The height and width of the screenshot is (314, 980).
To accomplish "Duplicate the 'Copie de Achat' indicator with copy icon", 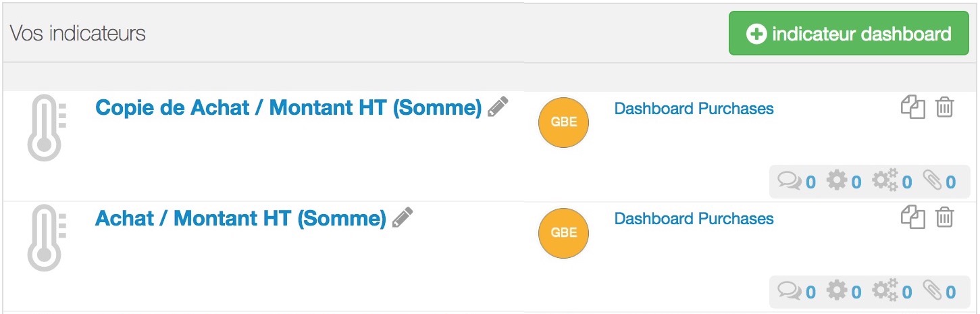I will coord(913,107).
